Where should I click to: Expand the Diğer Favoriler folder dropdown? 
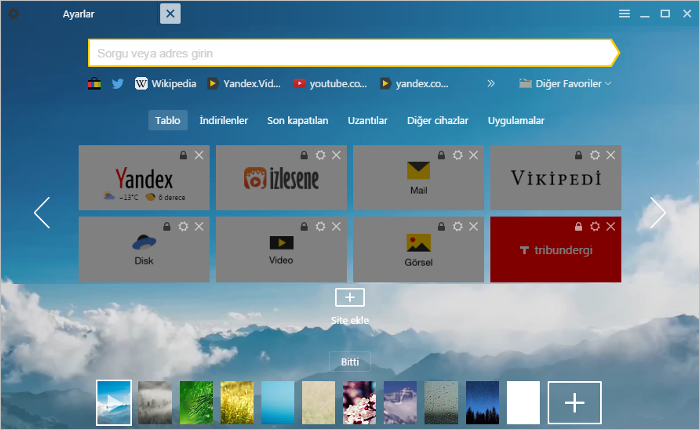(x=565, y=83)
